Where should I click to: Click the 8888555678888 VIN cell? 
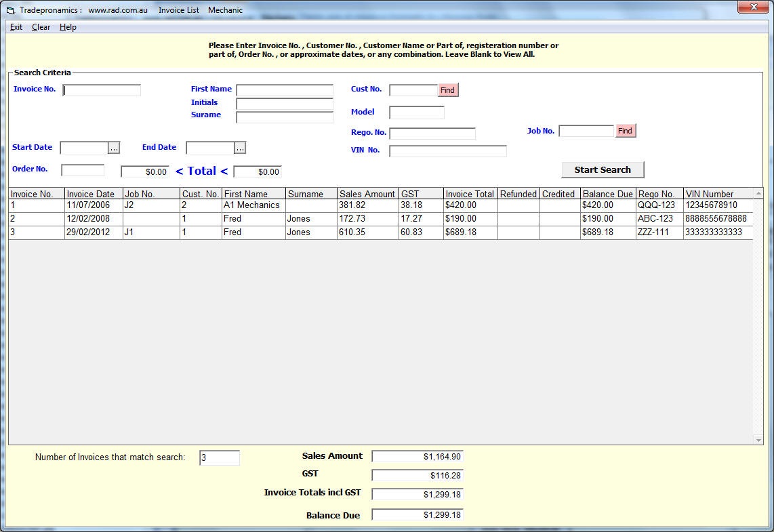[718, 219]
